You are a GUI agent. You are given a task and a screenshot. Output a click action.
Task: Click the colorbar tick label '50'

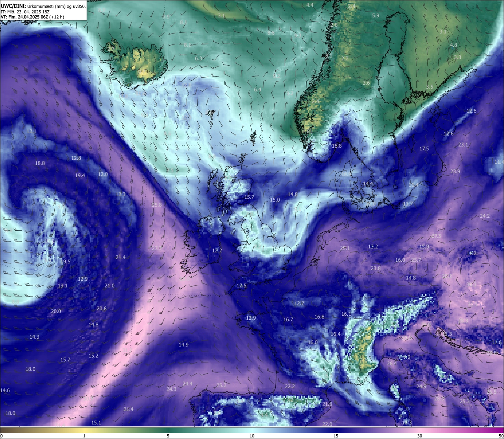pos(501,436)
